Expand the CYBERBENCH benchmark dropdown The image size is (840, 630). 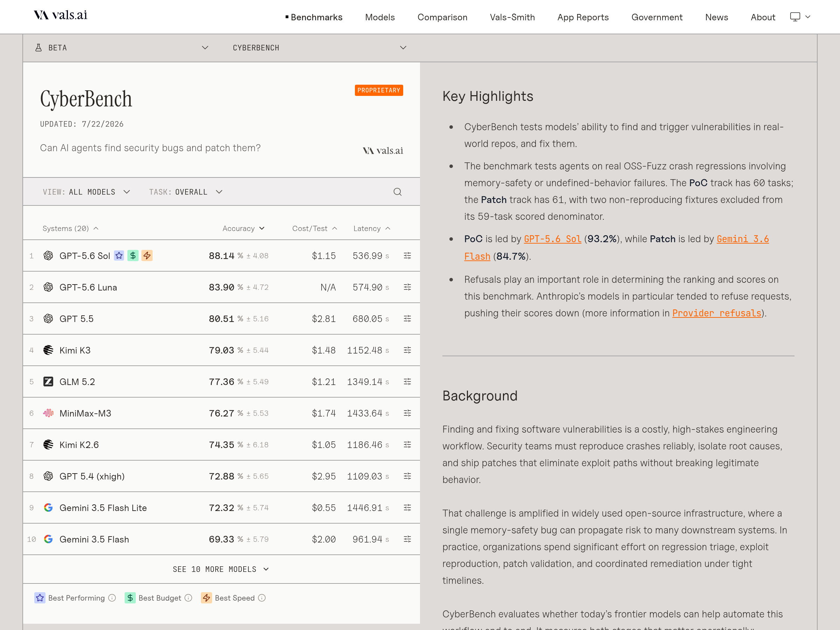coord(319,48)
